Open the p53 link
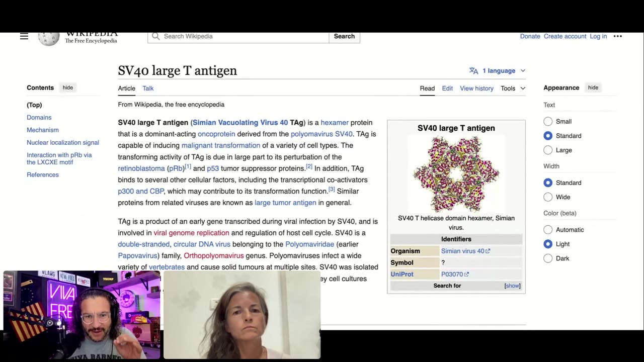This screenshot has height=362, width=644. coord(213,168)
